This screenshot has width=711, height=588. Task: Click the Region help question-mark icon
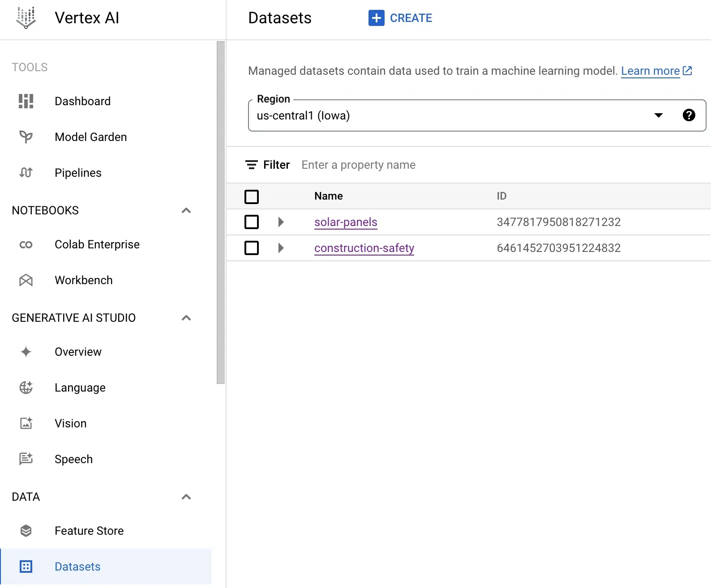coord(689,115)
